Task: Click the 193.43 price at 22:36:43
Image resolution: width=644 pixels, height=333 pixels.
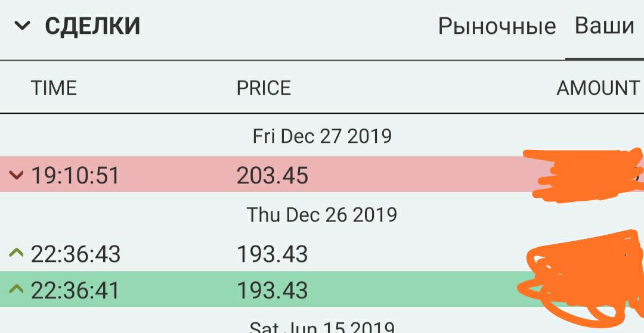Action: click(273, 254)
